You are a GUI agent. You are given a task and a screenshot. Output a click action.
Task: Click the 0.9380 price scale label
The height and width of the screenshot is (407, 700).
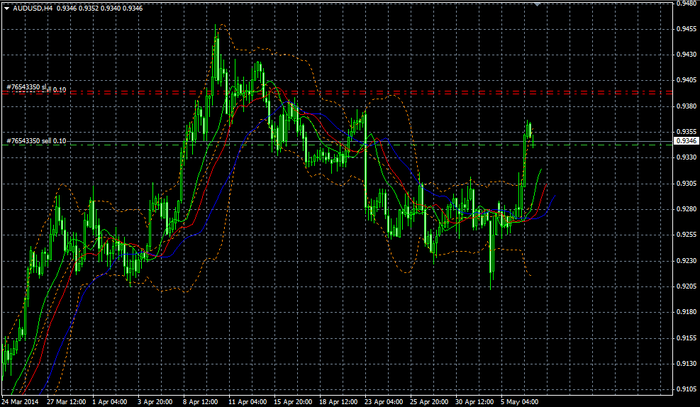point(686,106)
